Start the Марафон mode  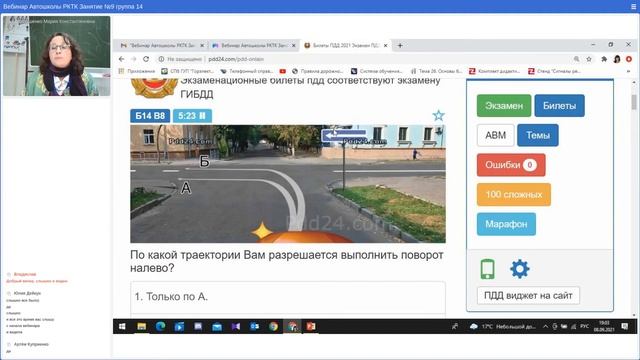pyautogui.click(x=506, y=224)
